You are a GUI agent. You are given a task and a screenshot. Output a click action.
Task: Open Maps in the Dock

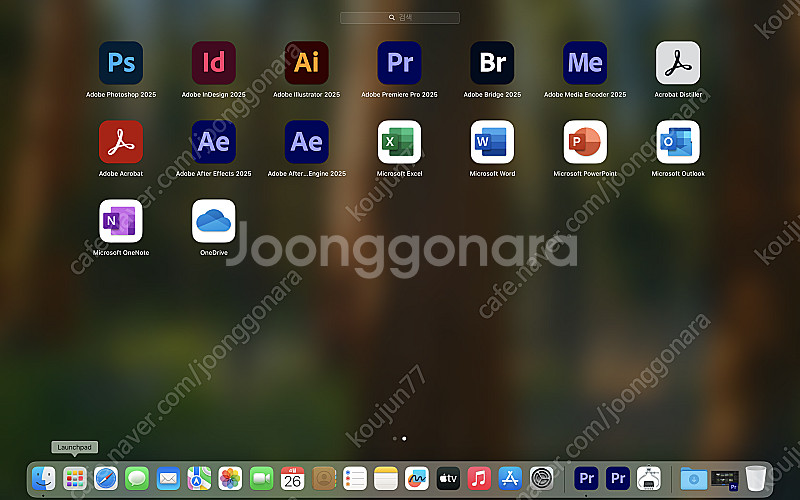pyautogui.click(x=199, y=479)
